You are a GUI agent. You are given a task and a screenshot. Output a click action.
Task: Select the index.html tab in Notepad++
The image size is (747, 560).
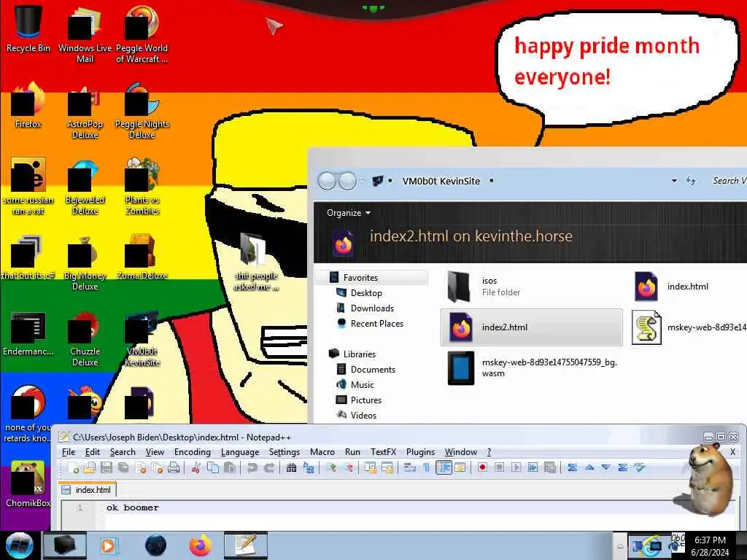point(88,489)
